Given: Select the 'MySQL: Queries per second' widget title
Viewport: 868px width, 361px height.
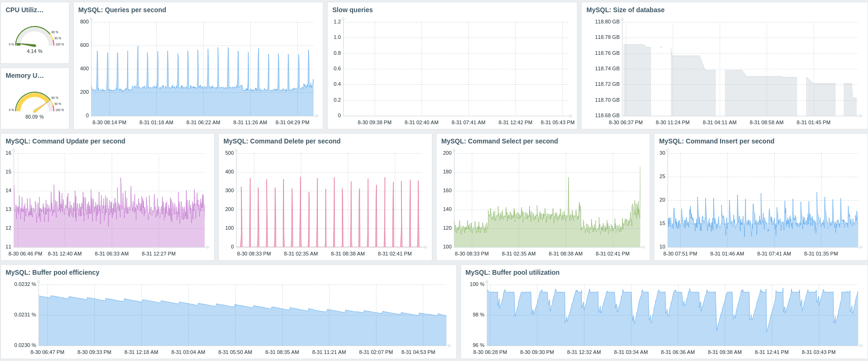Looking at the screenshot, I should coord(122,10).
